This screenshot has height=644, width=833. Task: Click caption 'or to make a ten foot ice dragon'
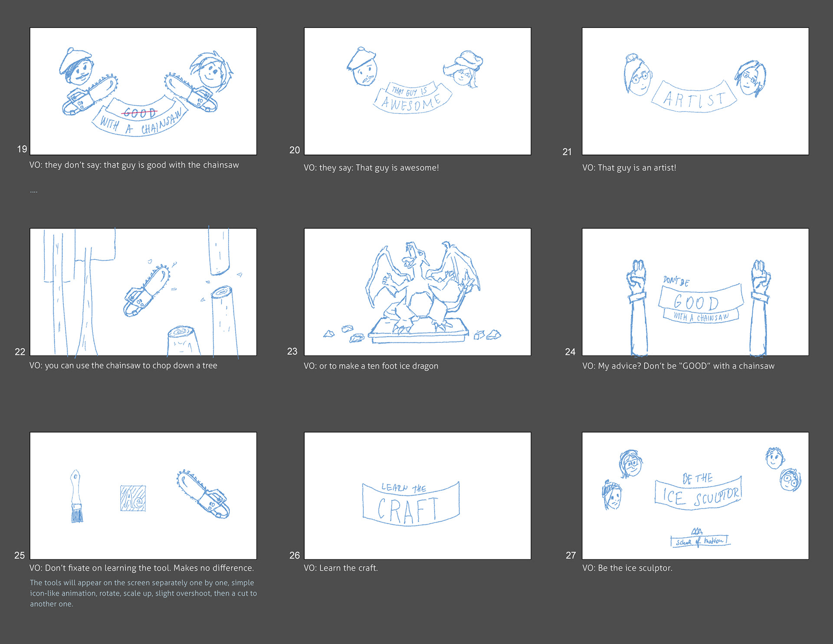(371, 366)
